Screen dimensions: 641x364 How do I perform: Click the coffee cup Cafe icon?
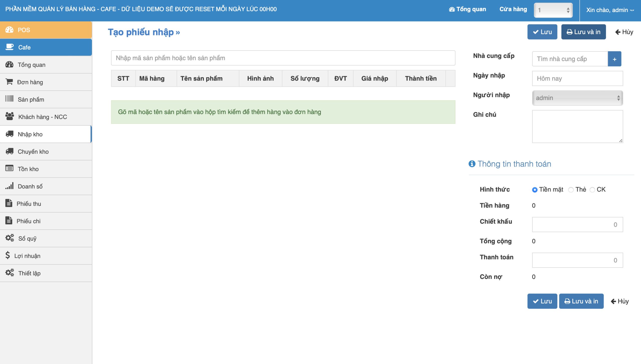click(x=10, y=47)
